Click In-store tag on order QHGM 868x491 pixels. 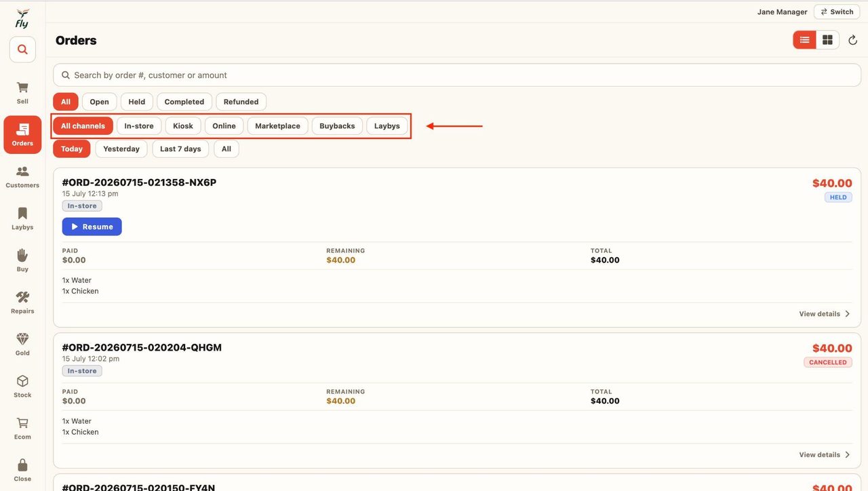point(82,371)
